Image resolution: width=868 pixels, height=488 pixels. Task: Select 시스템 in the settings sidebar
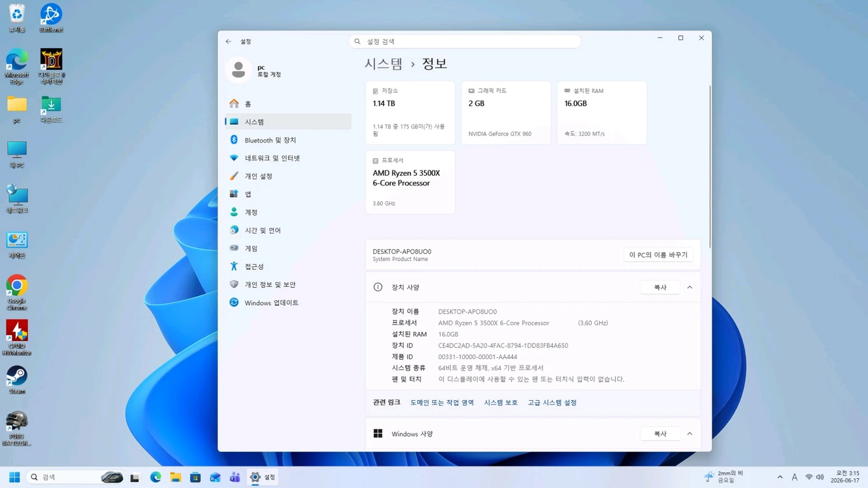point(288,122)
